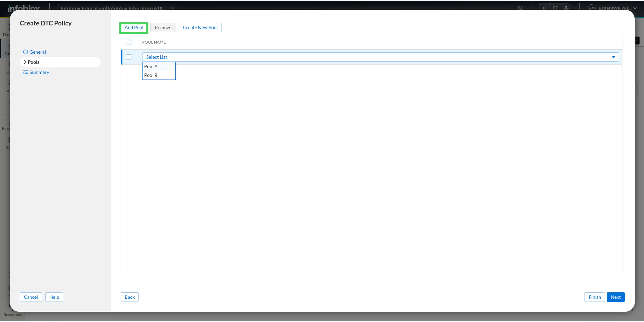Image resolution: width=644 pixels, height=322 pixels.
Task: Click the General step circle icon
Action: [x=25, y=52]
